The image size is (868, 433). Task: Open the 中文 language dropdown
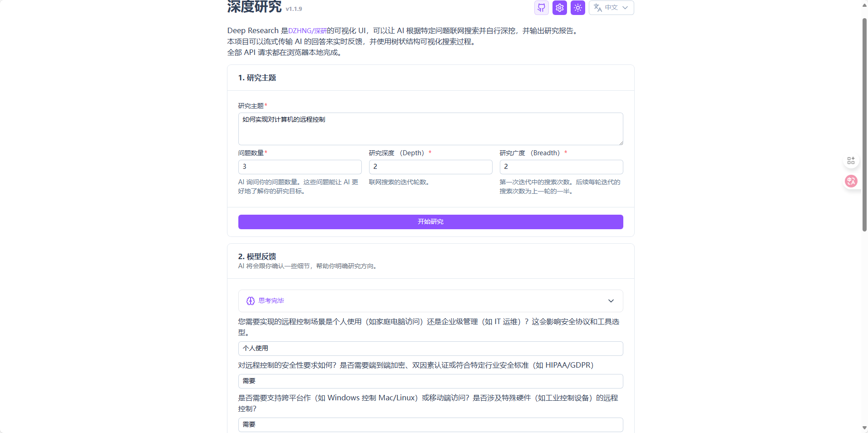[612, 8]
